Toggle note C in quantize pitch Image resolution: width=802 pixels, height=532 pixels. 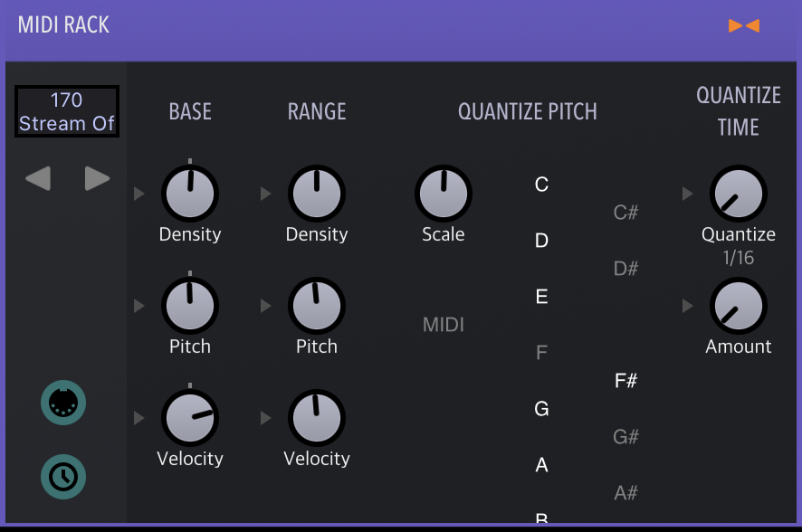(x=541, y=184)
